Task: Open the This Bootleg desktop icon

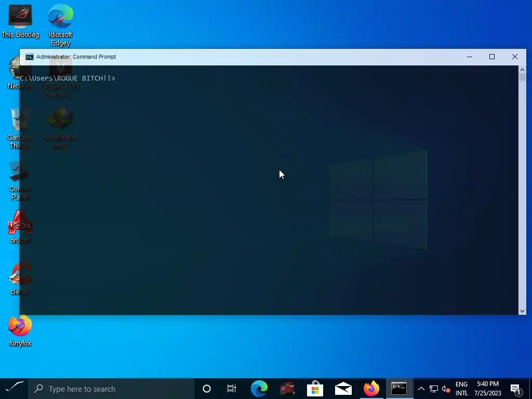Action: point(20,21)
